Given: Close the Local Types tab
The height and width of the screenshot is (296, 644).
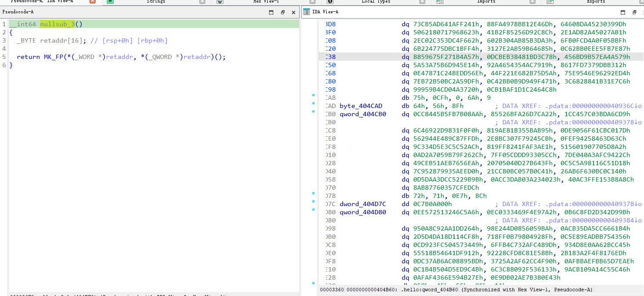Looking at the screenshot, I should [422, 2].
